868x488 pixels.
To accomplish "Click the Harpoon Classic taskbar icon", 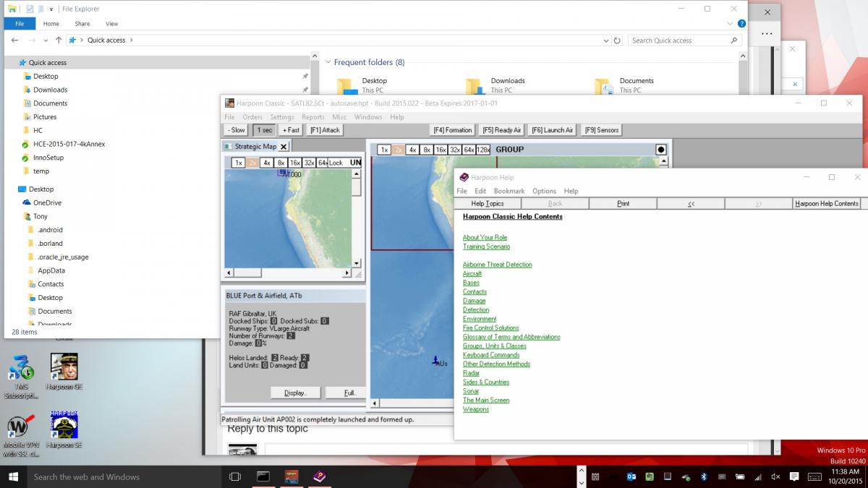I will (291, 476).
